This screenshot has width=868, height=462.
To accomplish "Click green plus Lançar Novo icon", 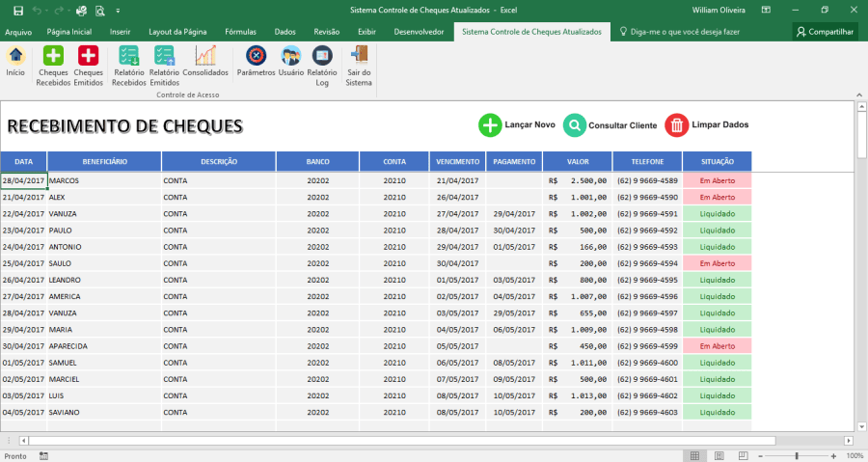I will [x=490, y=125].
